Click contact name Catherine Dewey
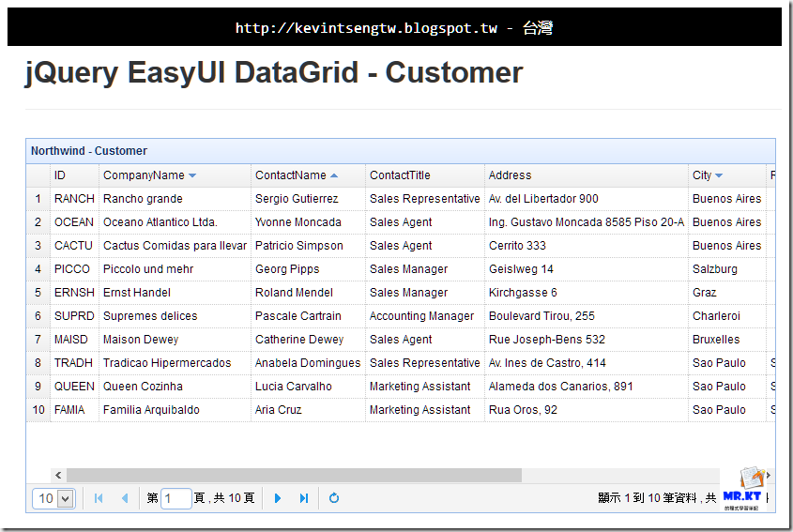Screen dimensions: 793x532 [308, 340]
